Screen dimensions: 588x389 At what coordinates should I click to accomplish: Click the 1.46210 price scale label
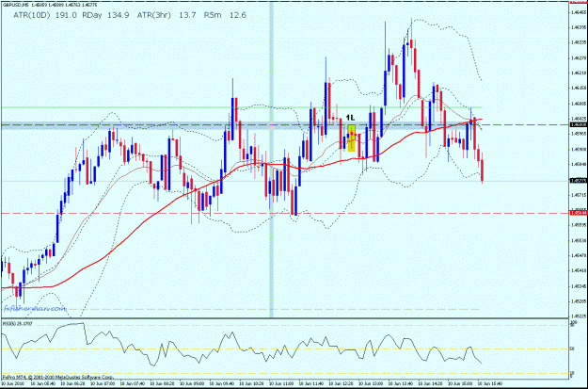coord(579,73)
